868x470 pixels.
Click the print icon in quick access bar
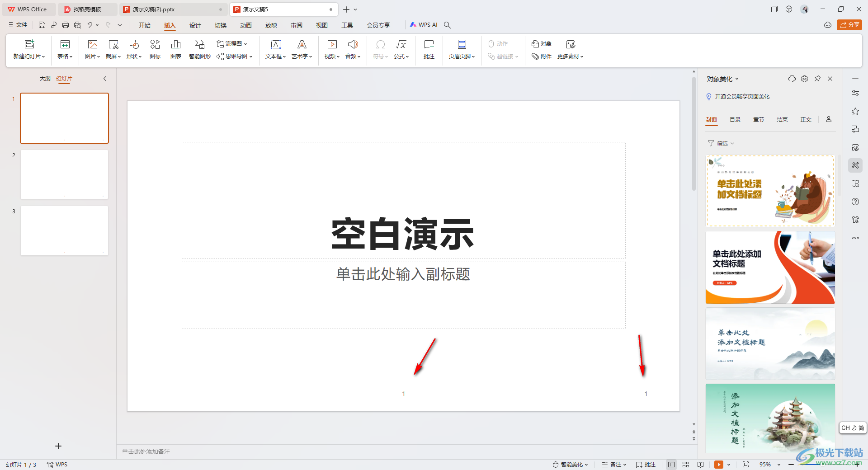tap(66, 25)
